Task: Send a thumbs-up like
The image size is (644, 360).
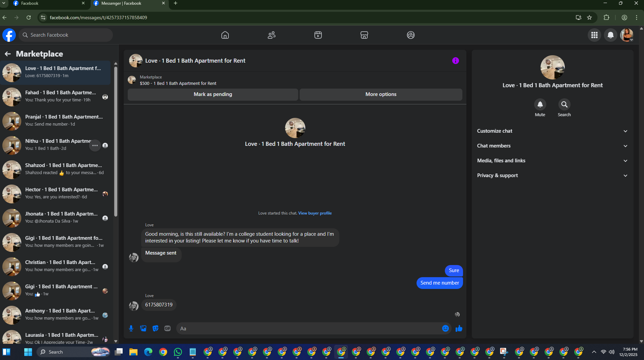Action: [x=459, y=328]
